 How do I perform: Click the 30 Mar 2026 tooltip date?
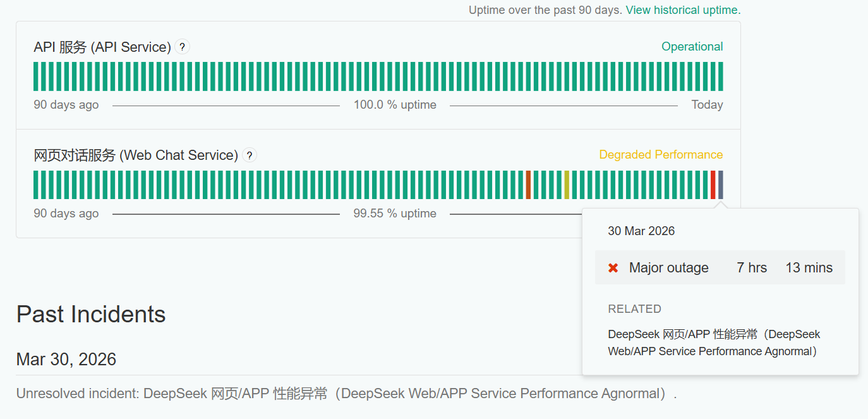tap(641, 231)
